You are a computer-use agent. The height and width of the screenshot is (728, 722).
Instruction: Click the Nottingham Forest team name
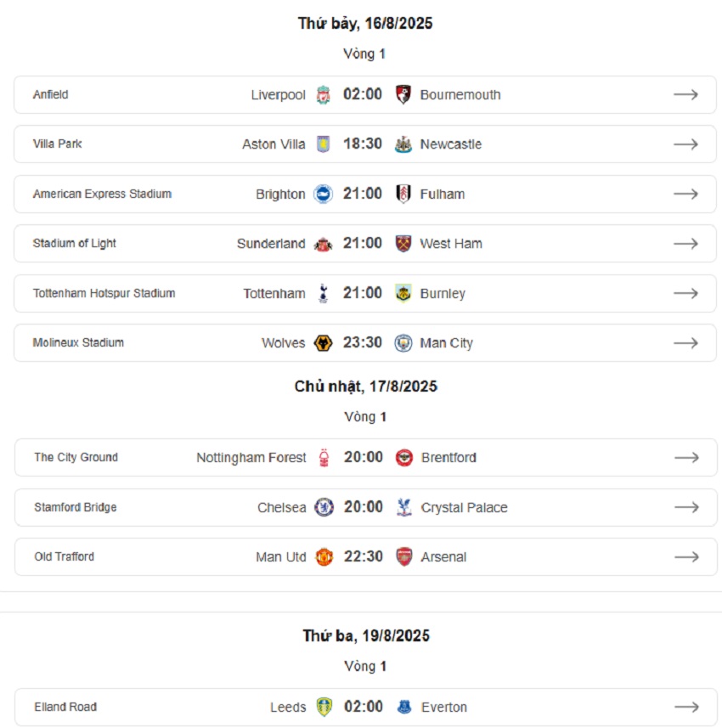pyautogui.click(x=251, y=458)
